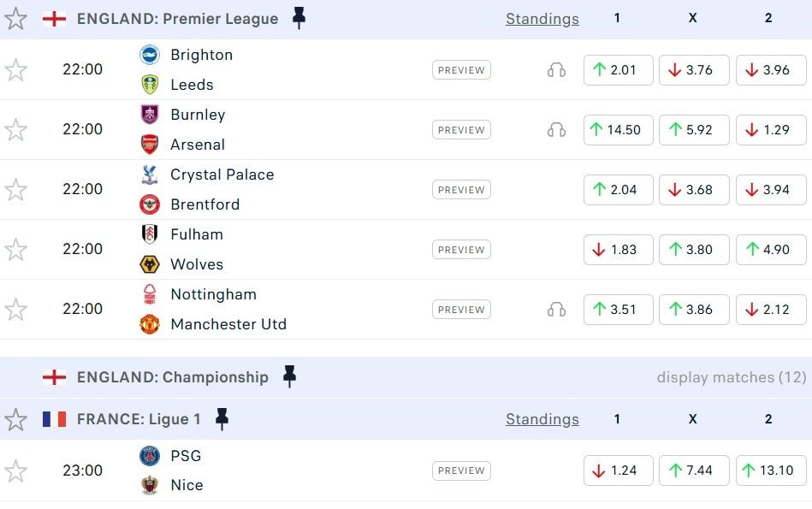Pin the France Ligue 1 league
Screen dimensions: 812x509
(222, 419)
